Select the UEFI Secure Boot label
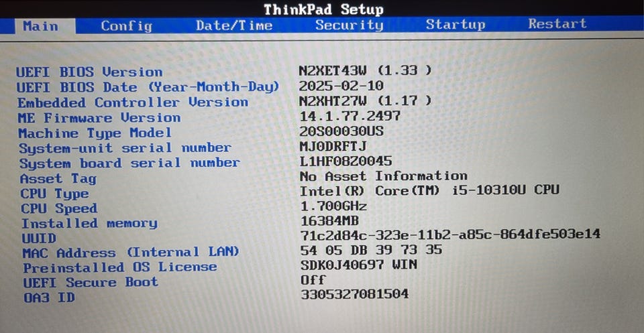The width and height of the screenshot is (644, 333). click(x=91, y=283)
